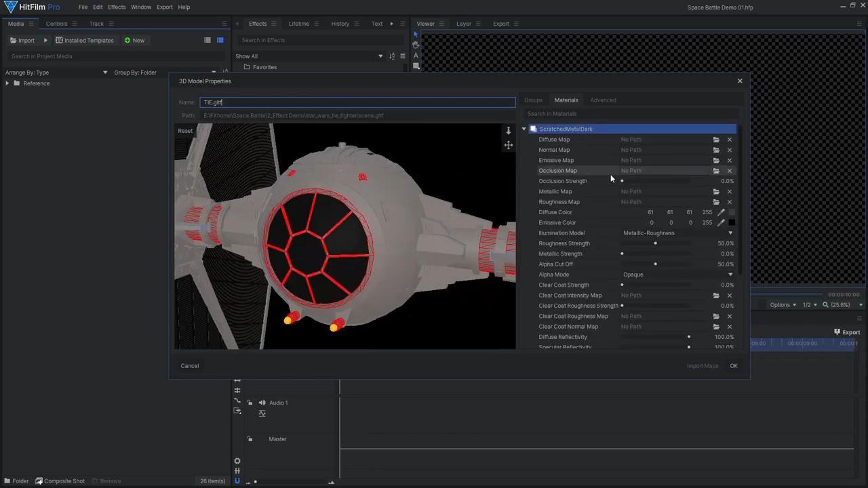
Task: Open viewer 1/2 resolution dropdown
Action: pos(810,305)
